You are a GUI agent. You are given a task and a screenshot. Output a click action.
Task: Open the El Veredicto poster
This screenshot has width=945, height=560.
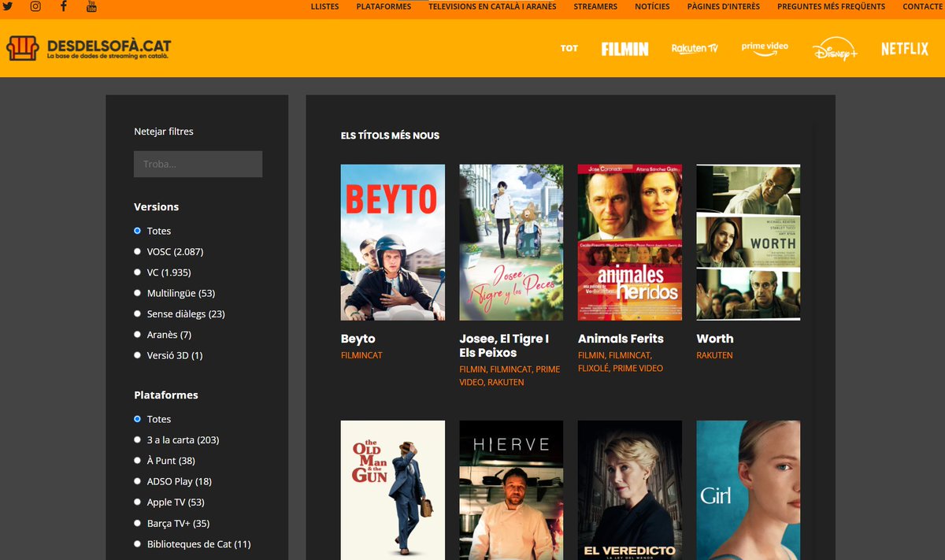coord(630,490)
